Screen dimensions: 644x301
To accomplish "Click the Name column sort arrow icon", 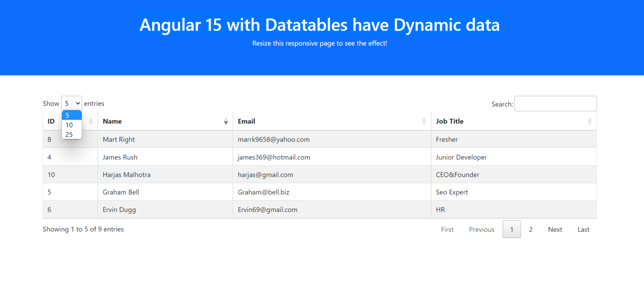I will (226, 122).
